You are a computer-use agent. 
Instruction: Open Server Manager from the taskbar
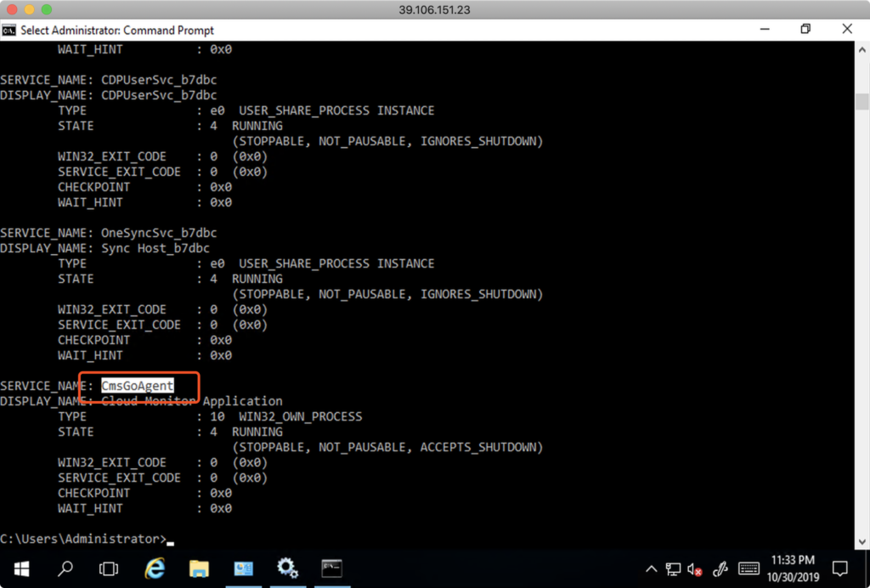coord(243,568)
